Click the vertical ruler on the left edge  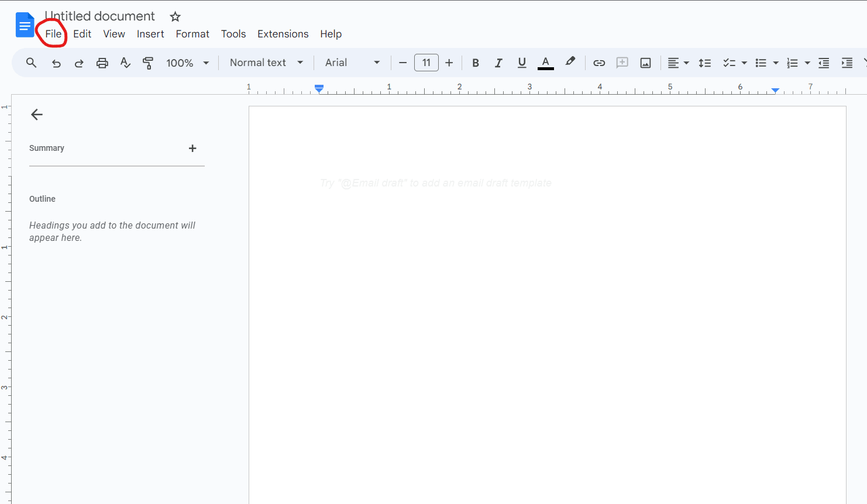pos(5,299)
